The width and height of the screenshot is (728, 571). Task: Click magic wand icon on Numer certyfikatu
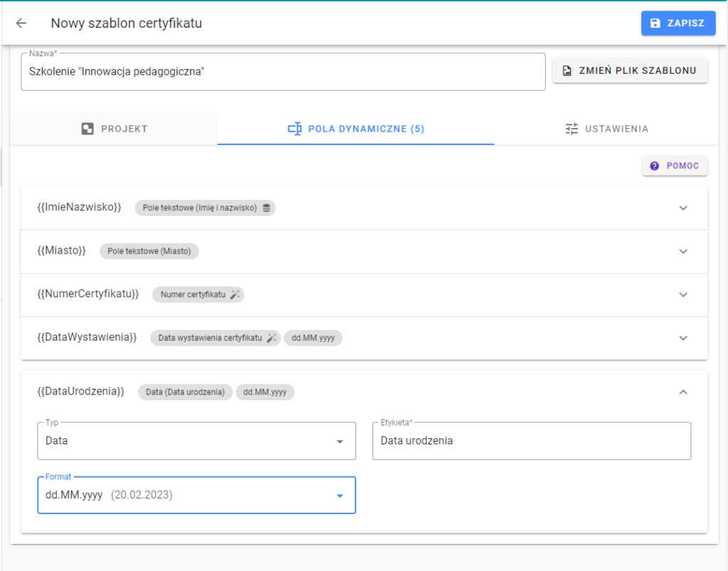pyautogui.click(x=235, y=294)
